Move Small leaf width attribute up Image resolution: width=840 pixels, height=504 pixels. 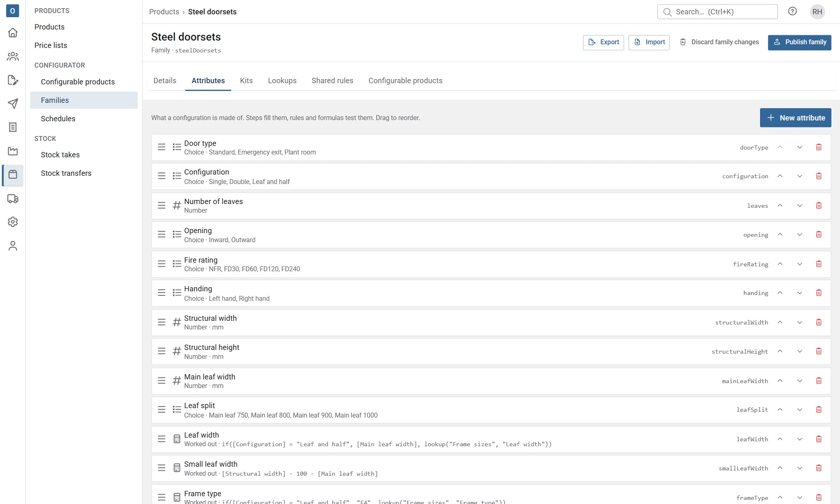[x=780, y=468]
